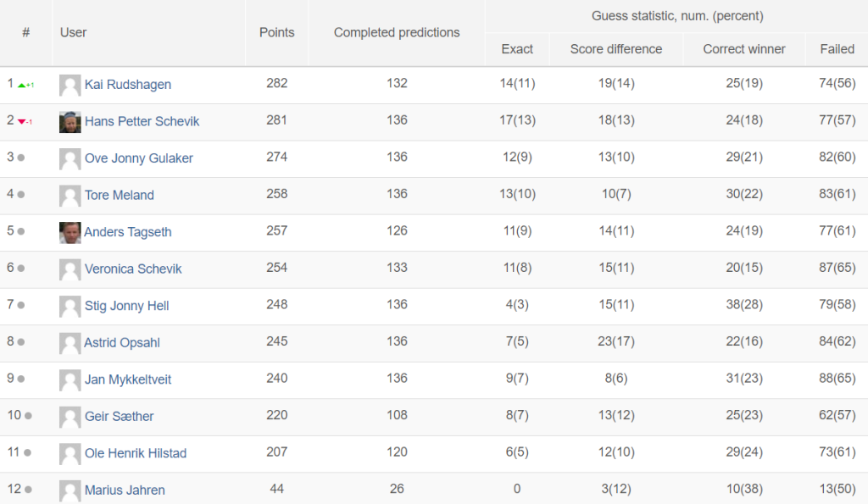Click Veronica Schevik's avatar placeholder
The image size is (868, 504).
point(70,269)
